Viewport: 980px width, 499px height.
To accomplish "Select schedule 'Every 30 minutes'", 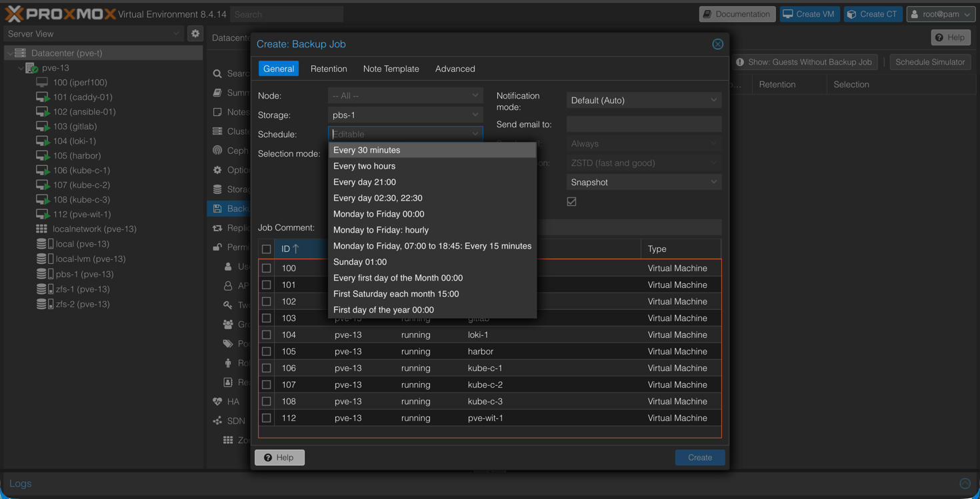I will 433,150.
